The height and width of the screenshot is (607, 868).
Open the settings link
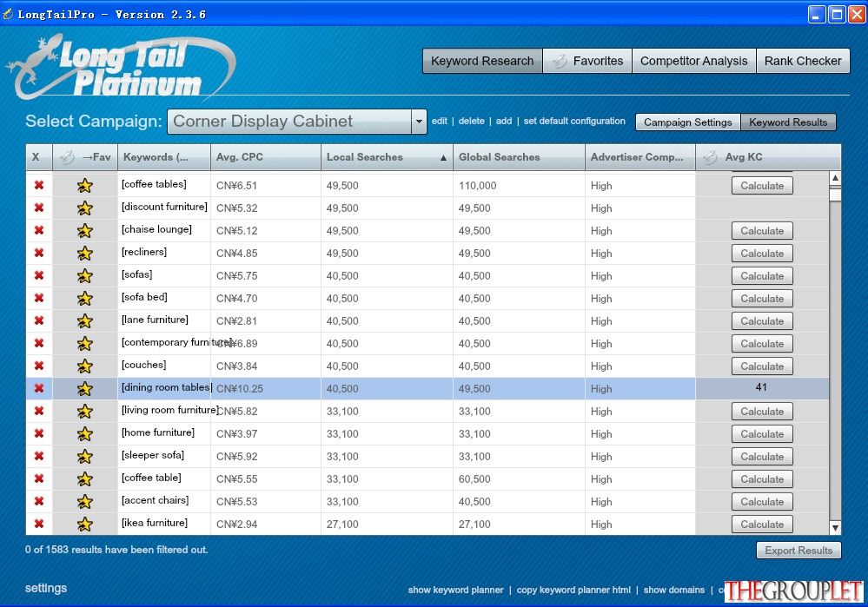click(46, 588)
